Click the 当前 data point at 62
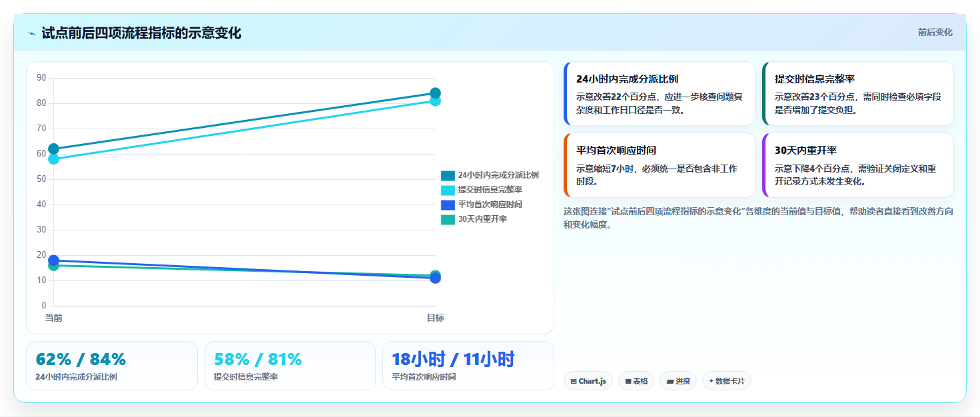 (53, 149)
